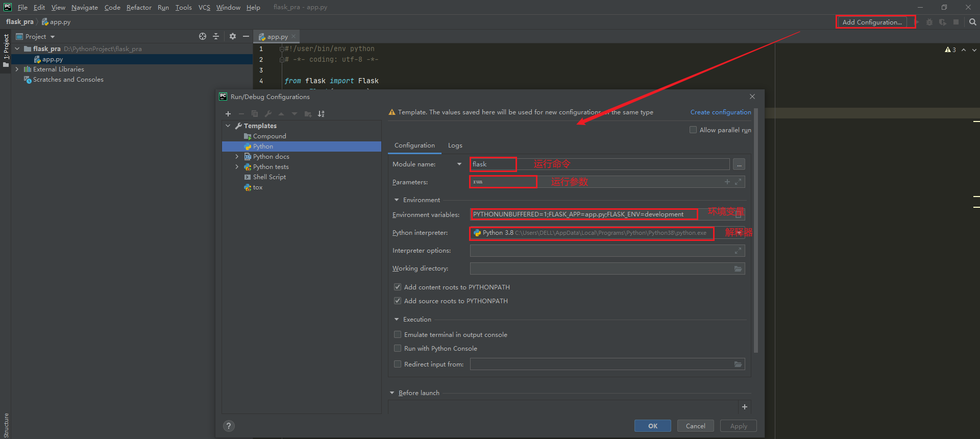Click the Create configuration link

point(721,112)
